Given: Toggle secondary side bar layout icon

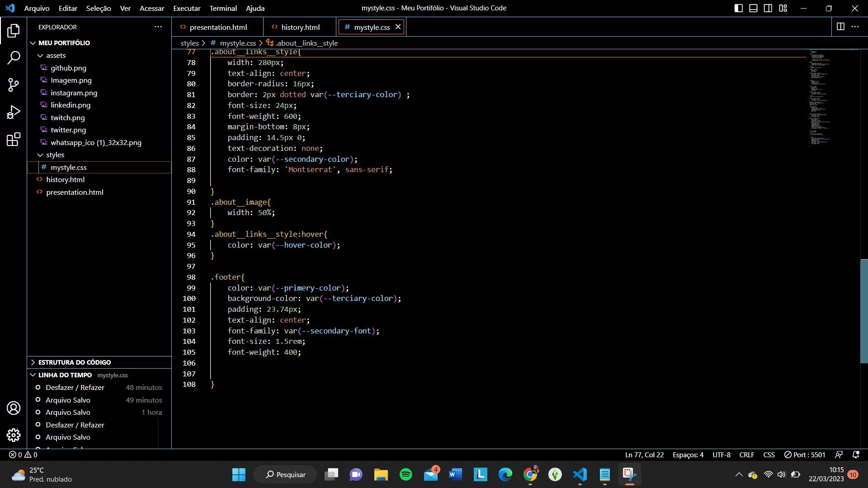Looking at the screenshot, I should [x=768, y=8].
